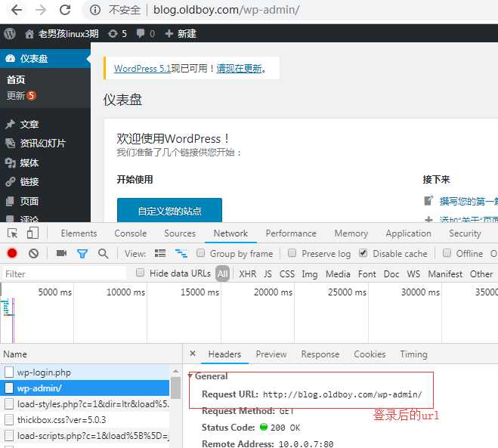The image size is (498, 448).
Task: Click the WordPress logo in admin bar
Action: [x=10, y=34]
